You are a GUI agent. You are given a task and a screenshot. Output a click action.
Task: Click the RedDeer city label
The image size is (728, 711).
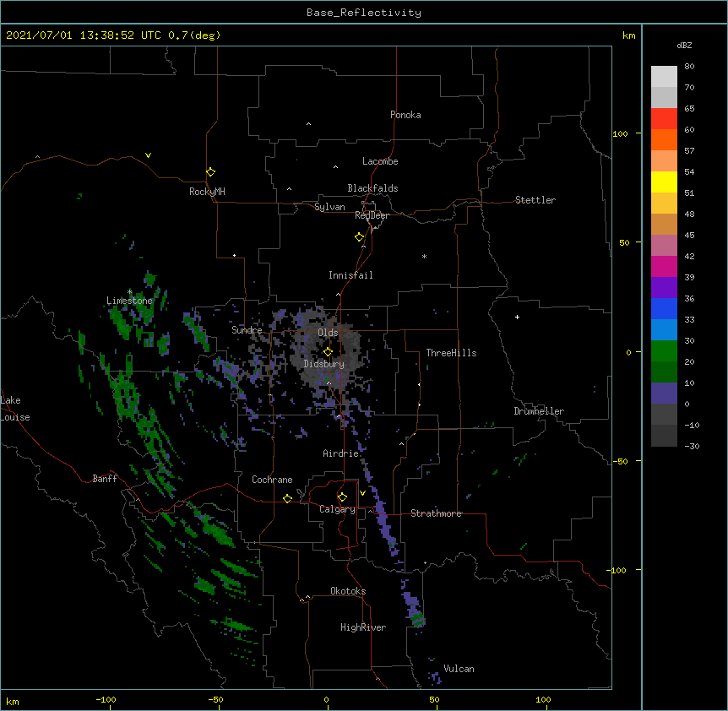coord(372,215)
